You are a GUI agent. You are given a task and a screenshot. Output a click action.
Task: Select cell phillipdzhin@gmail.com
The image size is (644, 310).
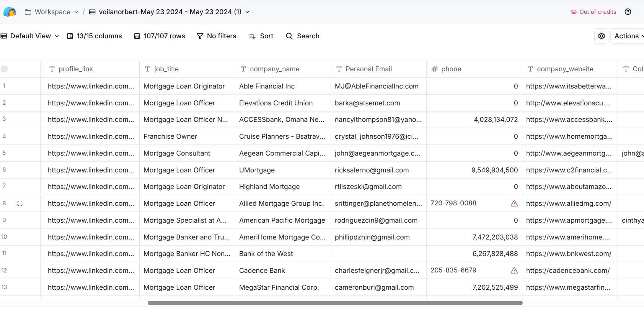pos(378,237)
